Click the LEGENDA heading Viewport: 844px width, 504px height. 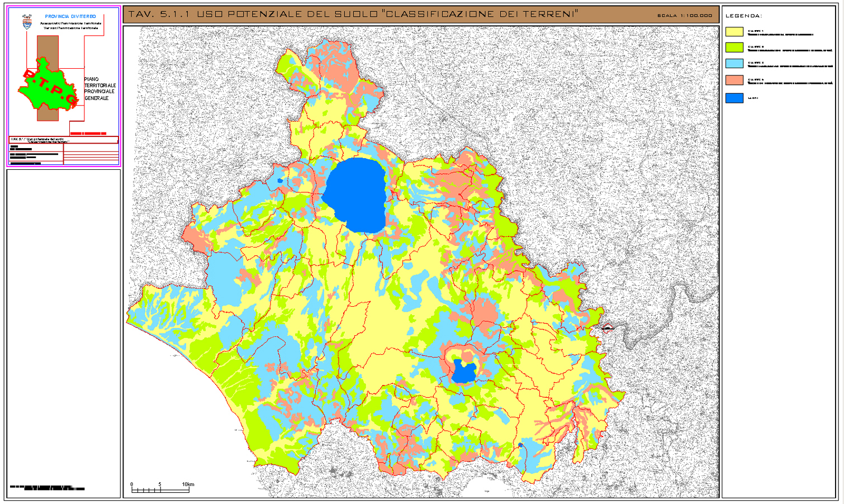[x=743, y=16]
